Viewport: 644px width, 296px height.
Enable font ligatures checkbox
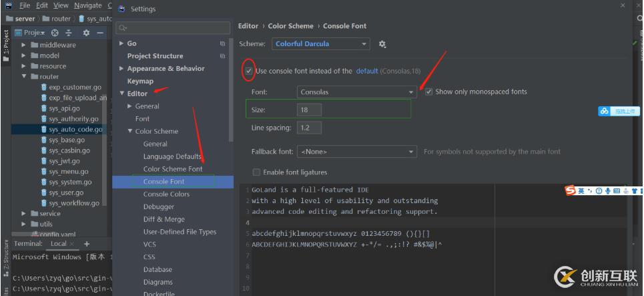256,172
